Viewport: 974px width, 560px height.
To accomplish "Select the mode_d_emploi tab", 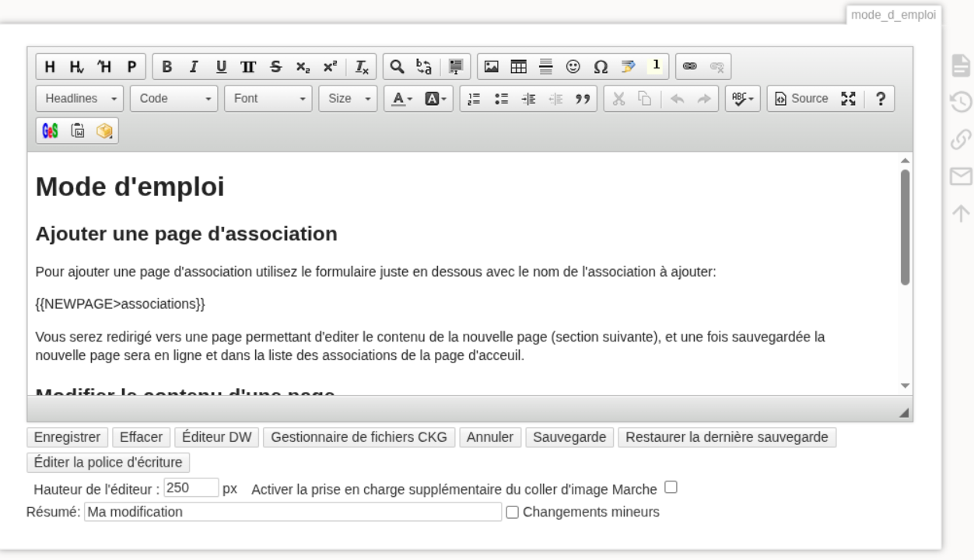I will 893,15.
